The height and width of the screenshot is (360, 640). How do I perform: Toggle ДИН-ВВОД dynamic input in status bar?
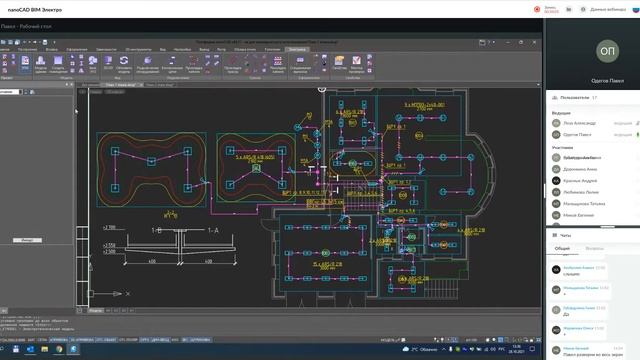point(160,340)
